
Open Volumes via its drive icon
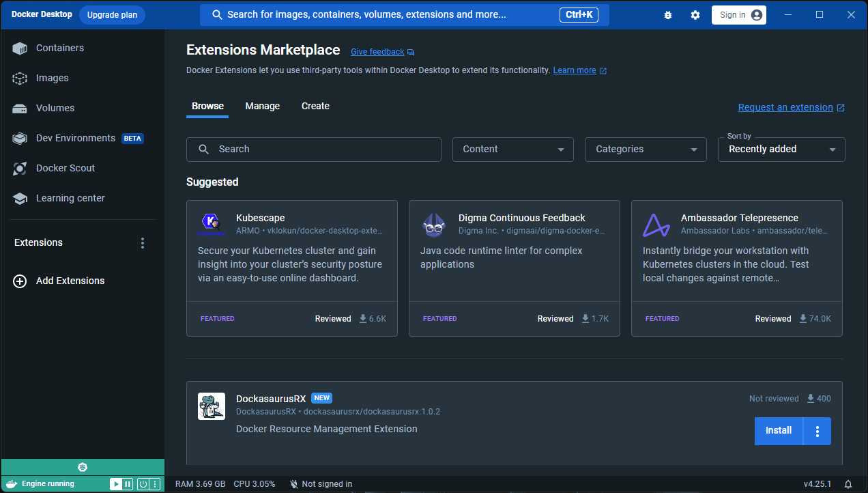(x=20, y=109)
